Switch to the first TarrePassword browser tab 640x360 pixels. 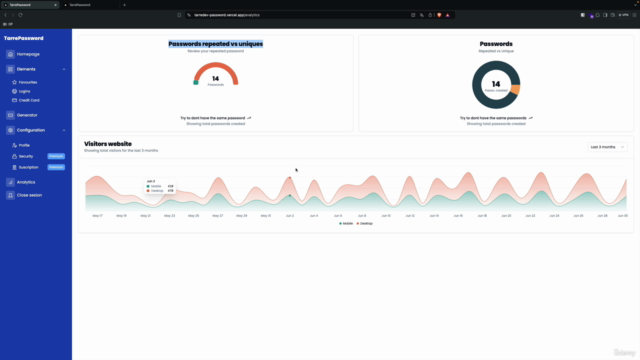pos(29,5)
